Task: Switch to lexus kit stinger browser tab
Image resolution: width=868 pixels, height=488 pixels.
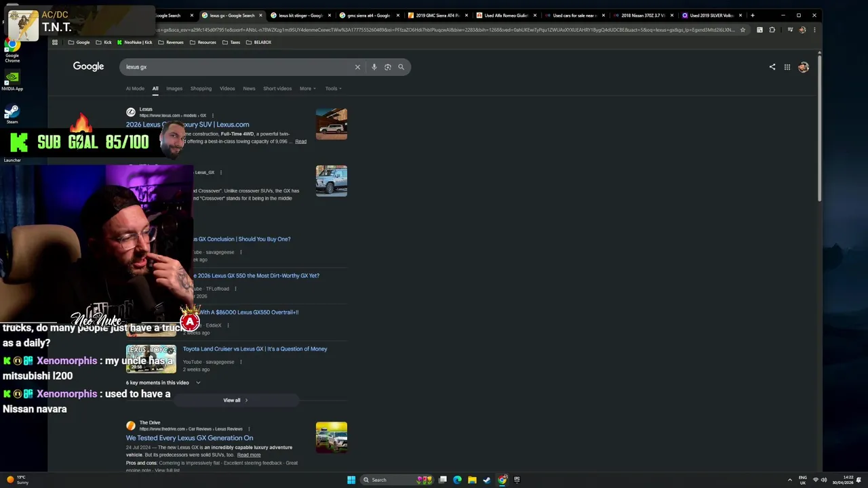Action: 296,15
